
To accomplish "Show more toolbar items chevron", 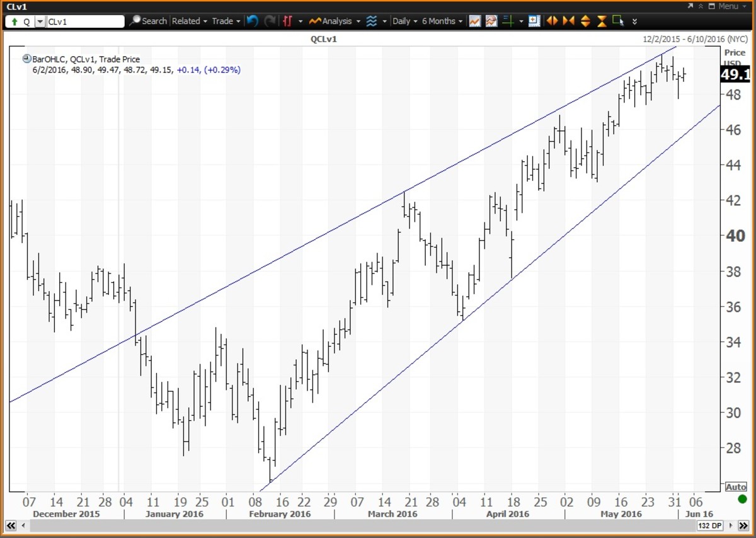I will click(x=634, y=21).
